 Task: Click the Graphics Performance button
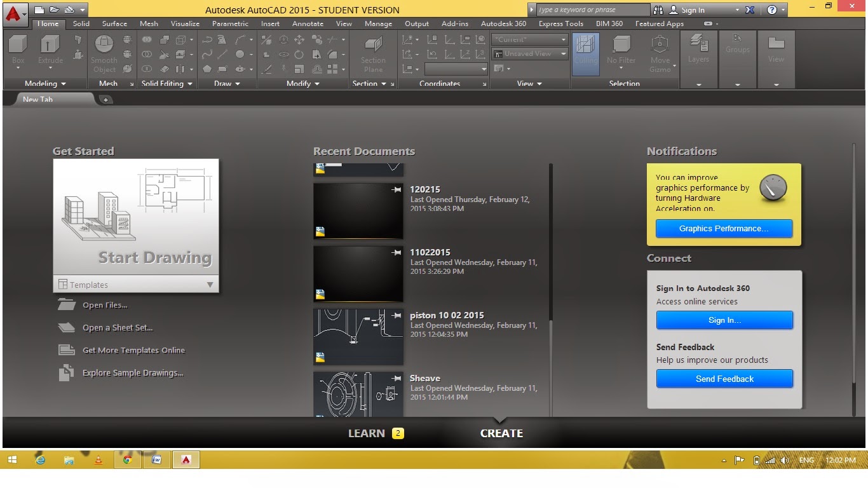click(x=724, y=228)
